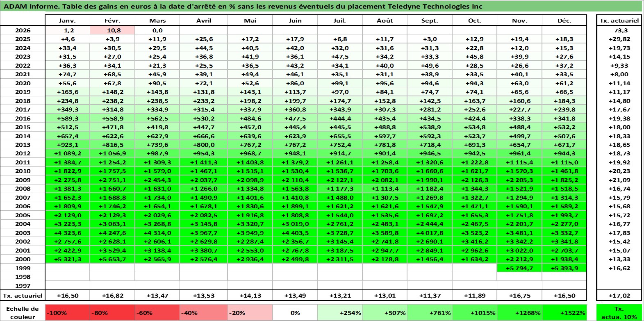Click the +238,5 cell for March 2018
This screenshot has width=644, height=321.
click(157, 101)
